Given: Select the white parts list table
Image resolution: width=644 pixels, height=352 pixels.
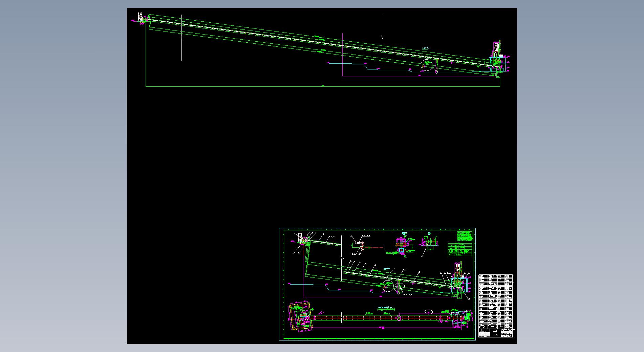Looking at the screenshot, I should pyautogui.click(x=495, y=301).
